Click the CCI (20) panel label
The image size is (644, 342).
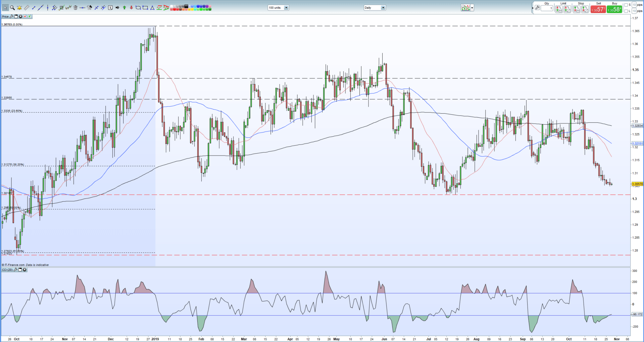pos(7,270)
